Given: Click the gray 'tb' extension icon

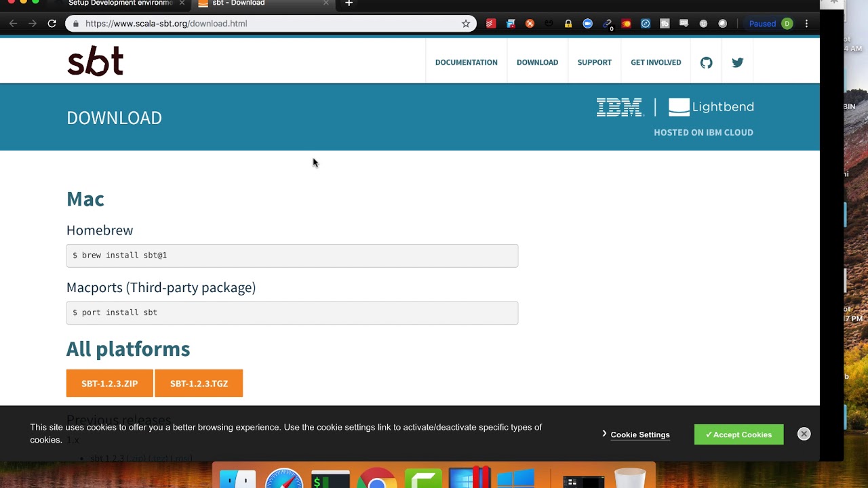Looking at the screenshot, I should [665, 24].
